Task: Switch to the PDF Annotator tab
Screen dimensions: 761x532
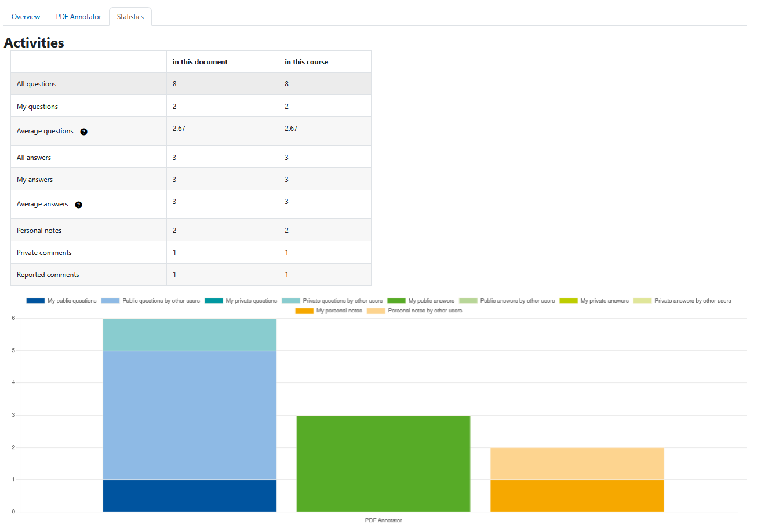Action: pyautogui.click(x=78, y=16)
